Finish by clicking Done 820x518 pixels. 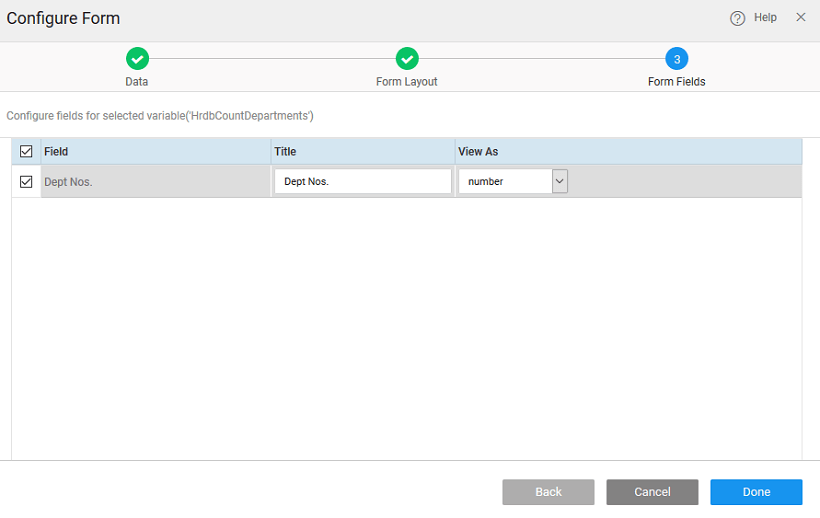coord(756,492)
